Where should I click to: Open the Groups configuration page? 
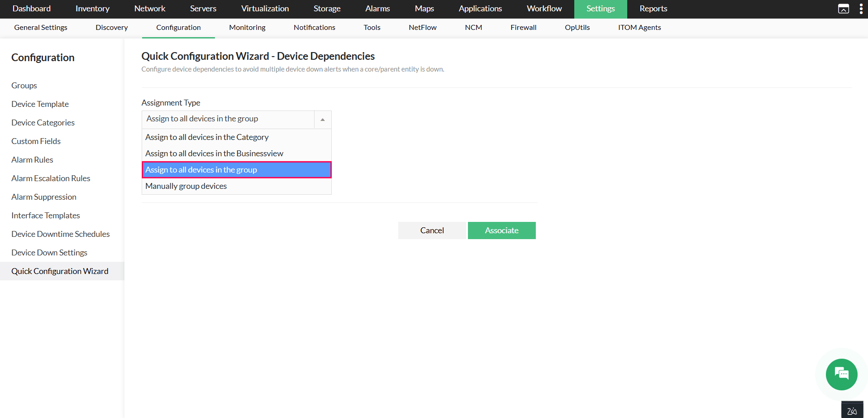click(x=24, y=85)
